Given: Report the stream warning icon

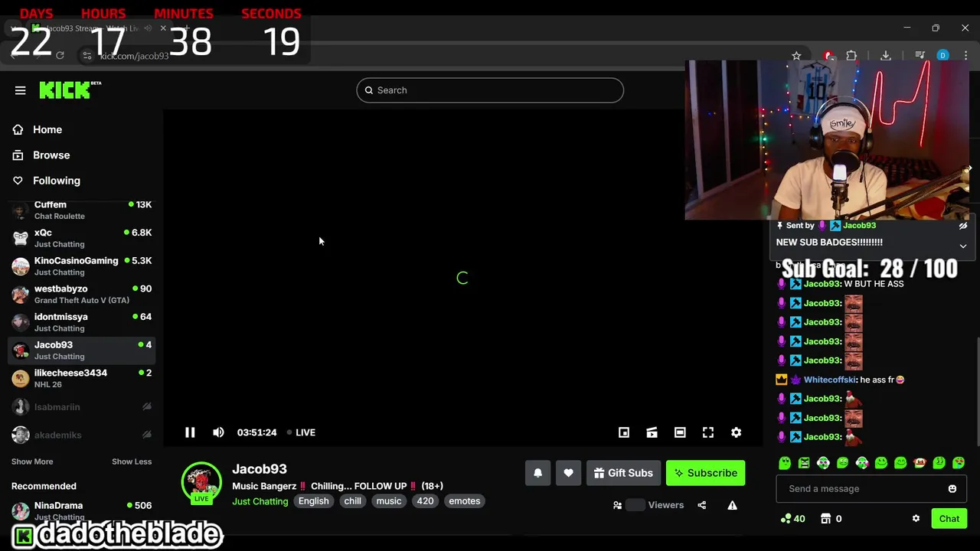Looking at the screenshot, I should [x=732, y=505].
